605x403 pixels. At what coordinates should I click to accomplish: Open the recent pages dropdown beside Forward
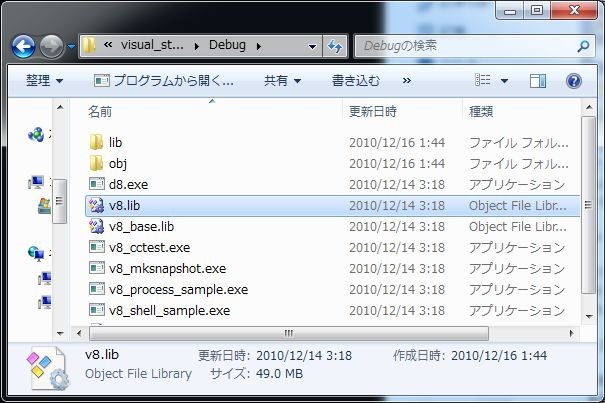tap(71, 46)
